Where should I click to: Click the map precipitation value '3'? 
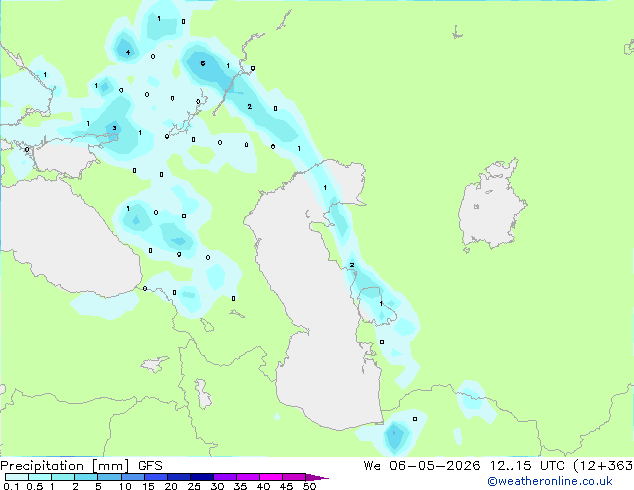(x=114, y=129)
